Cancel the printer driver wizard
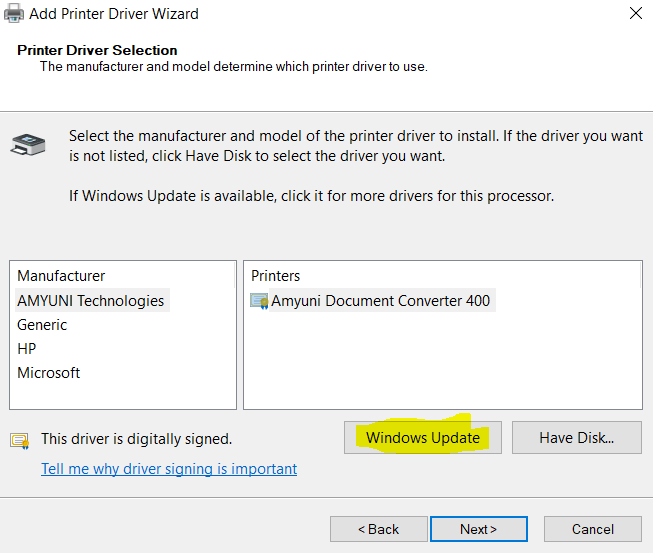The width and height of the screenshot is (653, 553). (593, 529)
